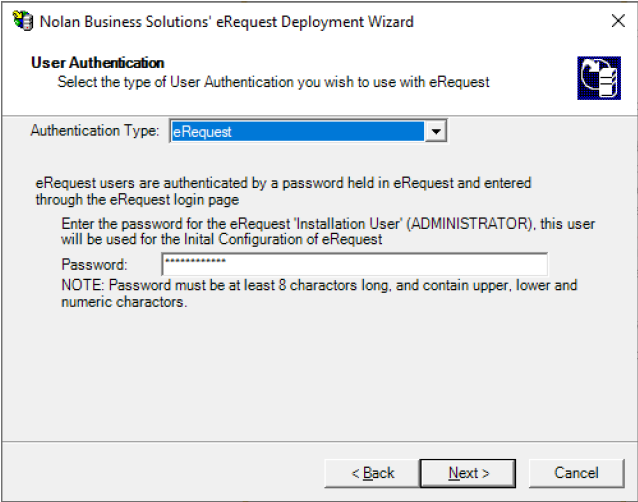Click the 'Password:' field label
This screenshot has height=502, width=638.
(95, 265)
